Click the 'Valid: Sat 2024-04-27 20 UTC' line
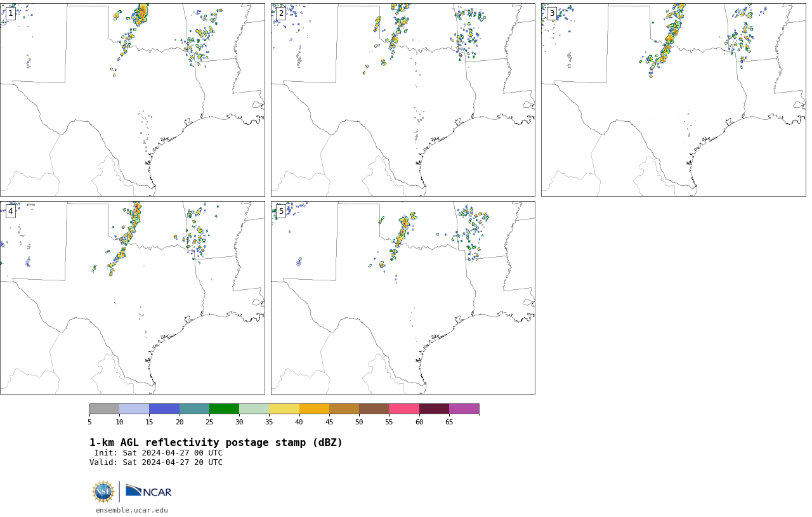Screen dimensions: 812x517 (156, 462)
